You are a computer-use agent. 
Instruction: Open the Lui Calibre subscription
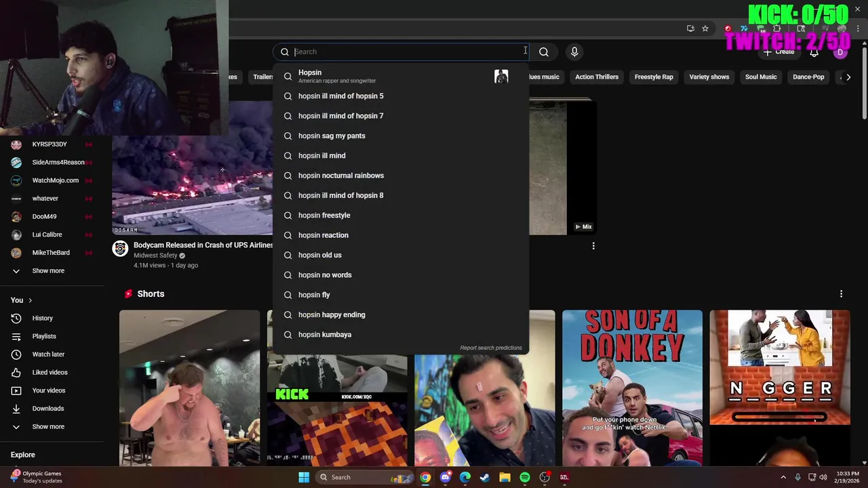pos(52,235)
